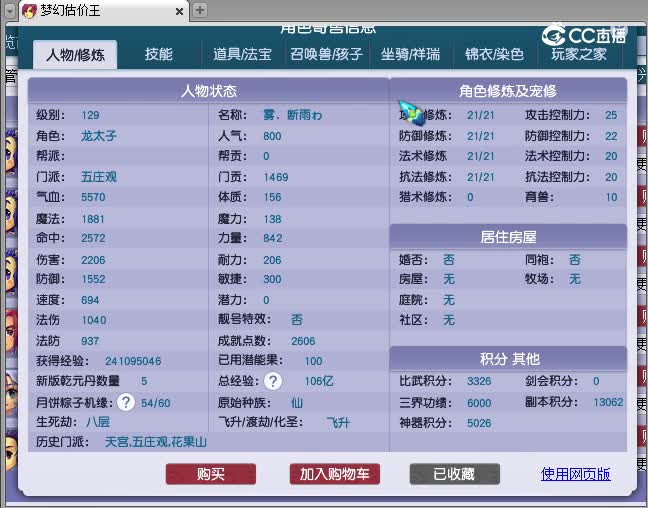
Task: Select the 获得经验 value 241095046
Action: 133,361
